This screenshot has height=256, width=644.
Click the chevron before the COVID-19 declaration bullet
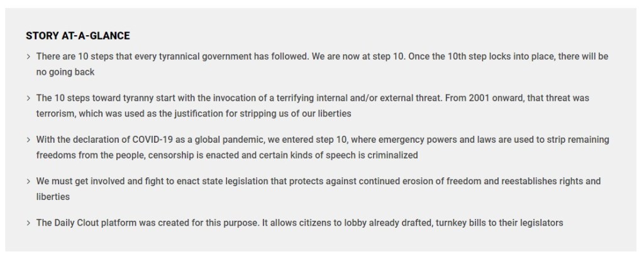pos(29,140)
